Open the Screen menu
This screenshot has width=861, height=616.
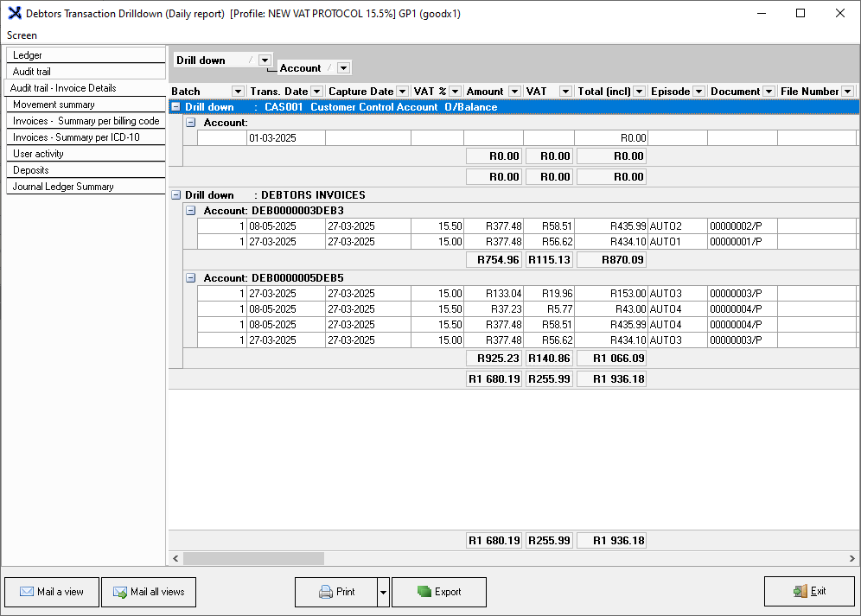(22, 35)
